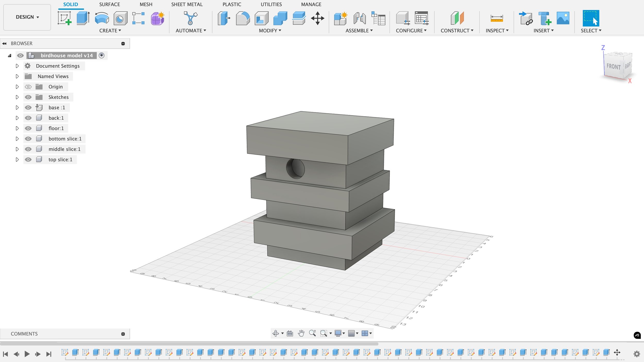The height and width of the screenshot is (362, 644).
Task: Select the Hole tool
Action: point(120,18)
